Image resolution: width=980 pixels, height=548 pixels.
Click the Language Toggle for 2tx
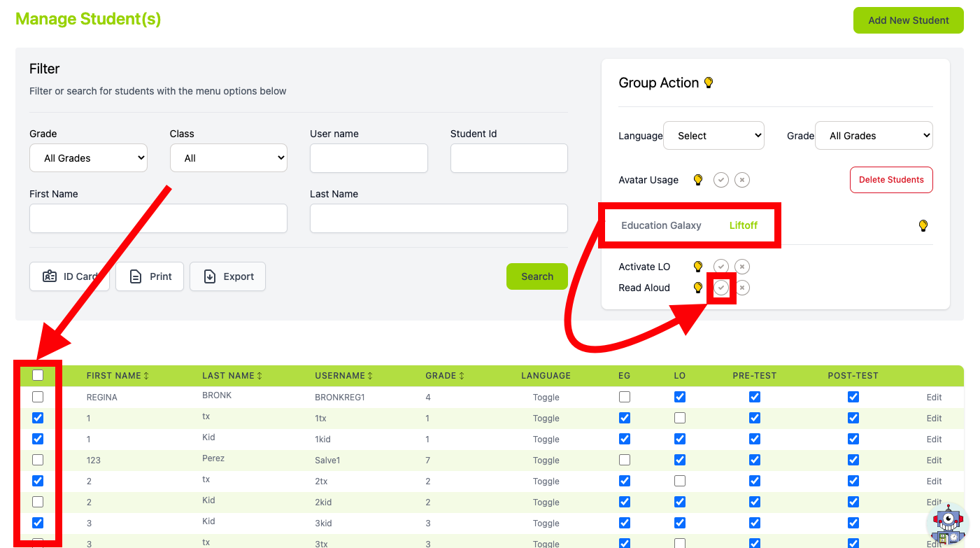tap(546, 482)
